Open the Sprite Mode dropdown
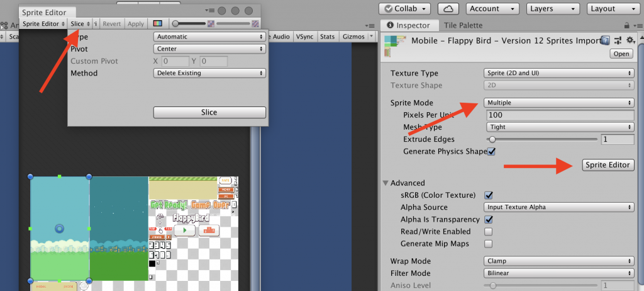Image resolution: width=644 pixels, height=291 pixels. pyautogui.click(x=558, y=103)
